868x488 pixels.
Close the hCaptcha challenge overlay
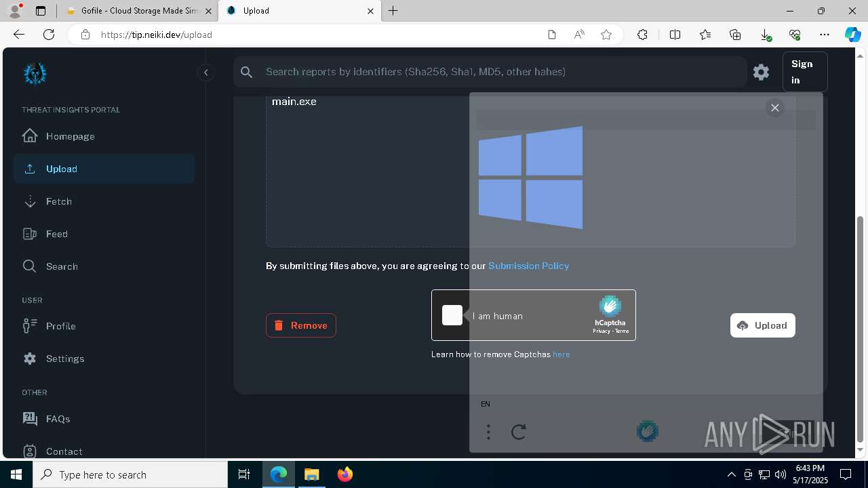(775, 108)
